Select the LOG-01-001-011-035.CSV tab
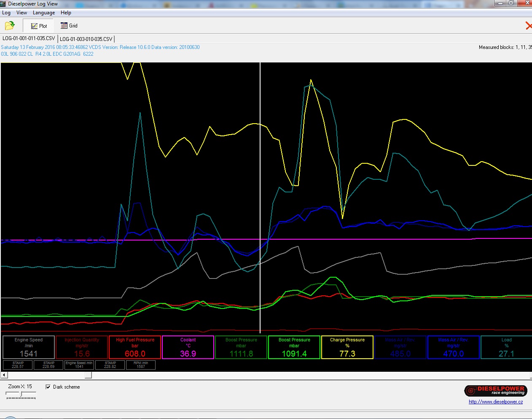Screen dimensions: 532x419 (29, 38)
